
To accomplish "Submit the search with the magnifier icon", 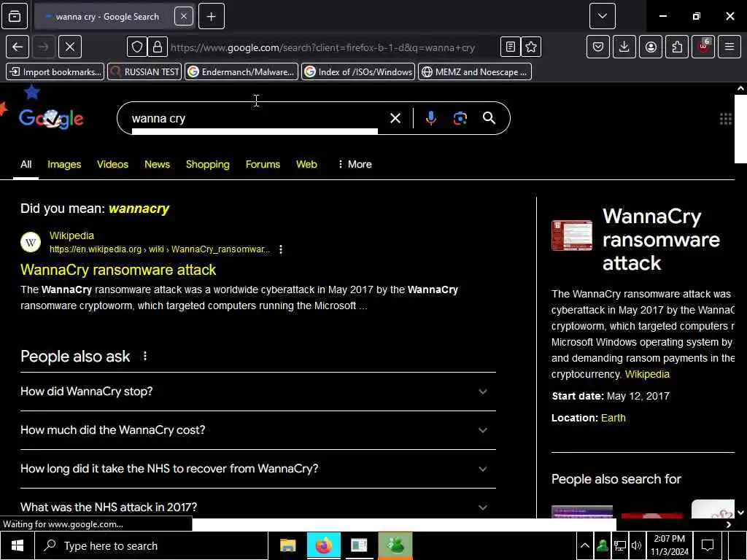I will pos(489,118).
